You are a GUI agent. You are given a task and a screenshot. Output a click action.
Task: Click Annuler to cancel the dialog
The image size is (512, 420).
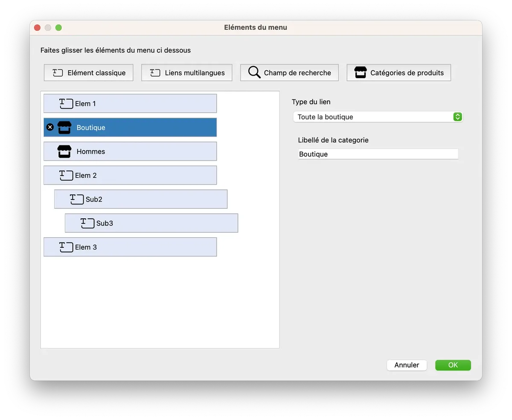[x=407, y=365]
